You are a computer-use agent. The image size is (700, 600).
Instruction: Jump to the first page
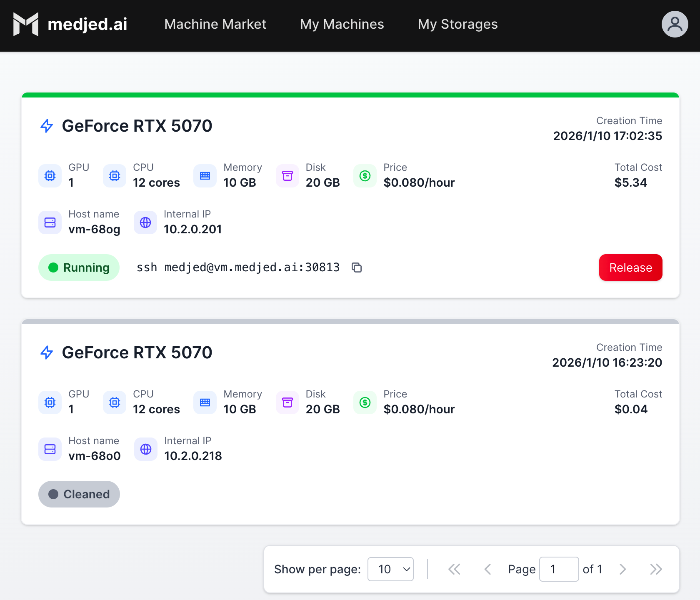454,569
